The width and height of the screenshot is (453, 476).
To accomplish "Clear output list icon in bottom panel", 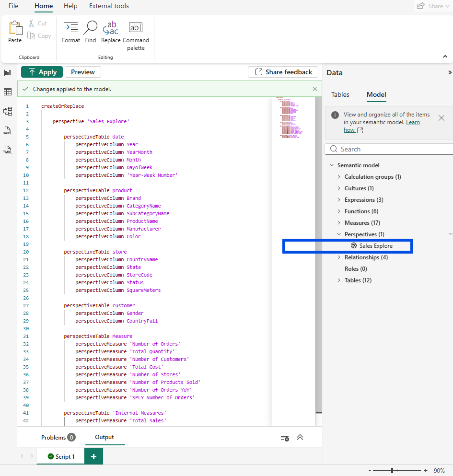I will [285, 438].
